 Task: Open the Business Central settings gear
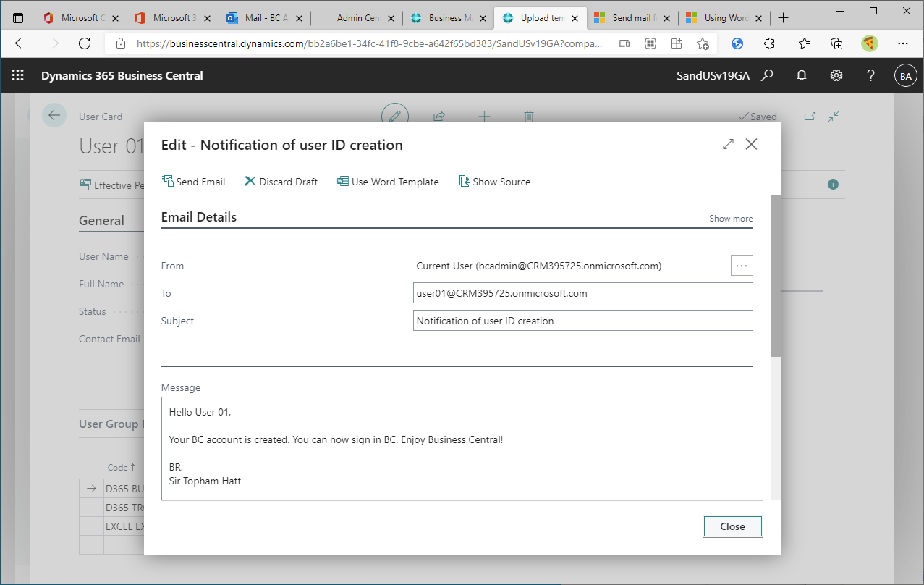point(836,75)
